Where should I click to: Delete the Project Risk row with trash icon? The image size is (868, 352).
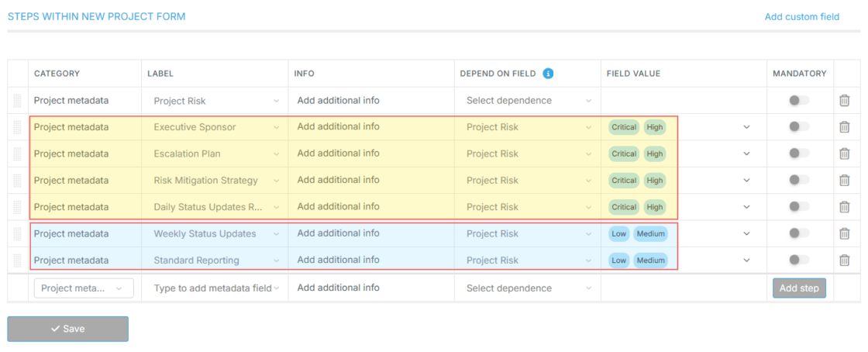click(844, 101)
